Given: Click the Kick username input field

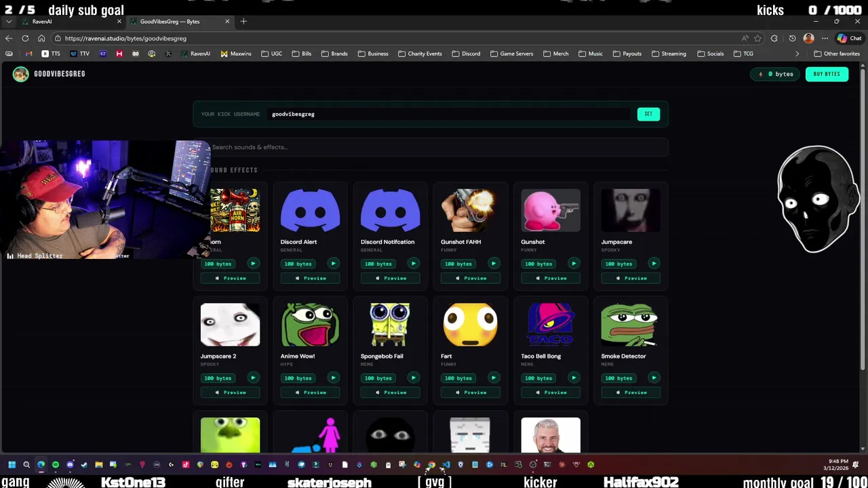Looking at the screenshot, I should coord(448,114).
